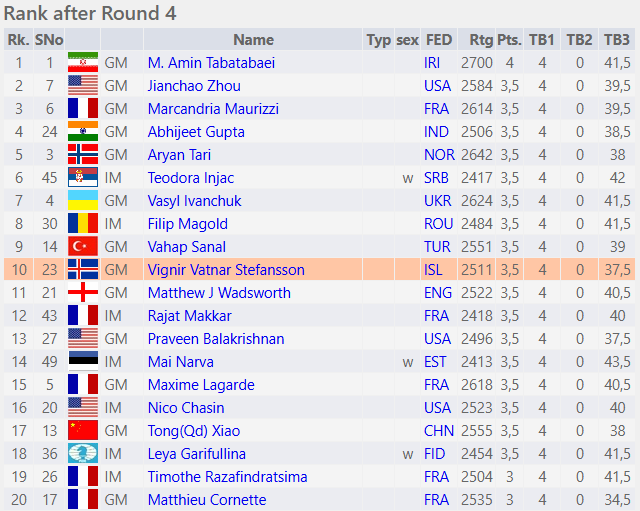Click the Ukraine flag beside Vasyl Ivanchuk
The width and height of the screenshot is (640, 511).
(x=82, y=200)
